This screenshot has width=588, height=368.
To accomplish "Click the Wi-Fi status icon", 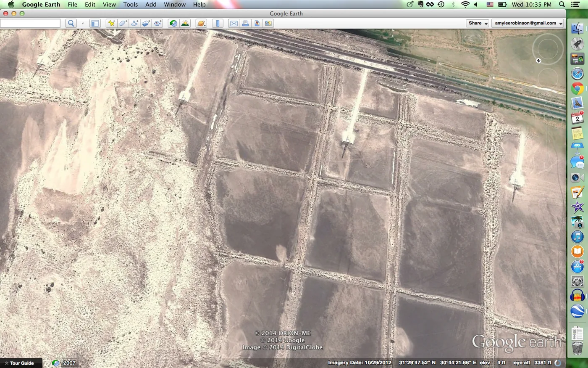I will click(x=465, y=4).
